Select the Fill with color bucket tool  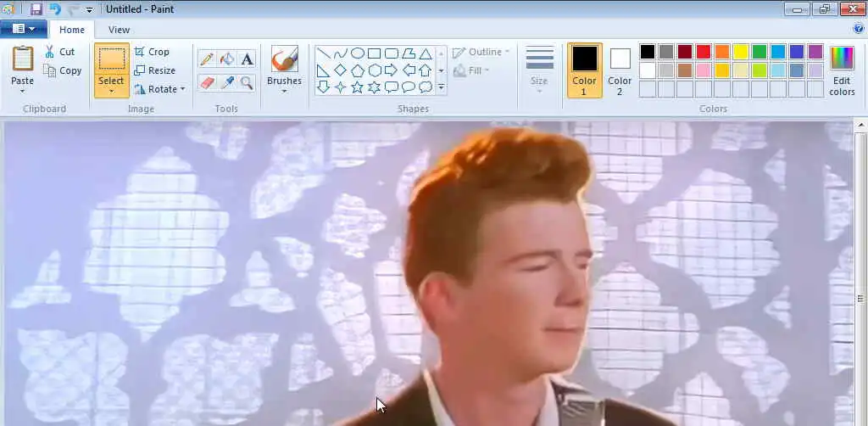[x=227, y=59]
